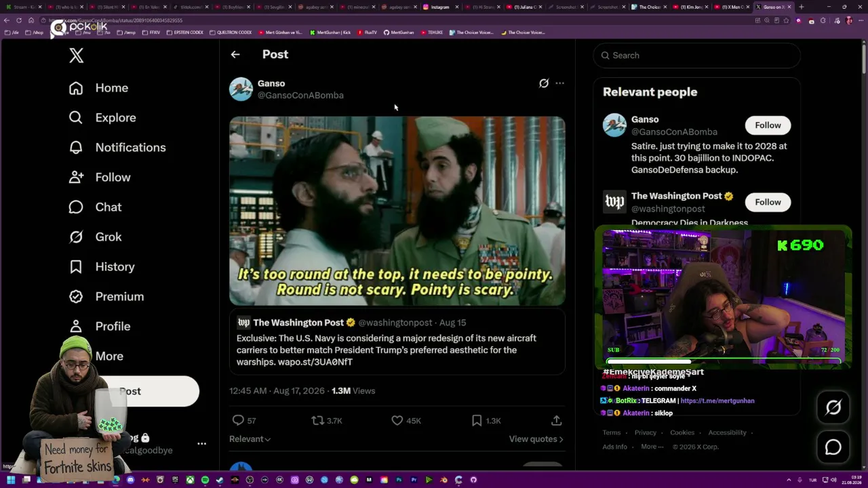Go to Home in the sidebar
868x488 pixels.
point(98,88)
